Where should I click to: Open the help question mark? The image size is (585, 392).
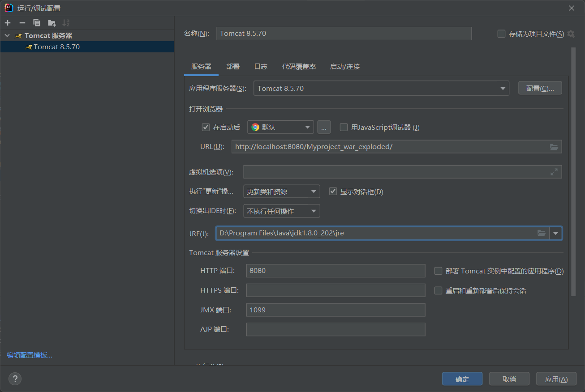click(15, 379)
